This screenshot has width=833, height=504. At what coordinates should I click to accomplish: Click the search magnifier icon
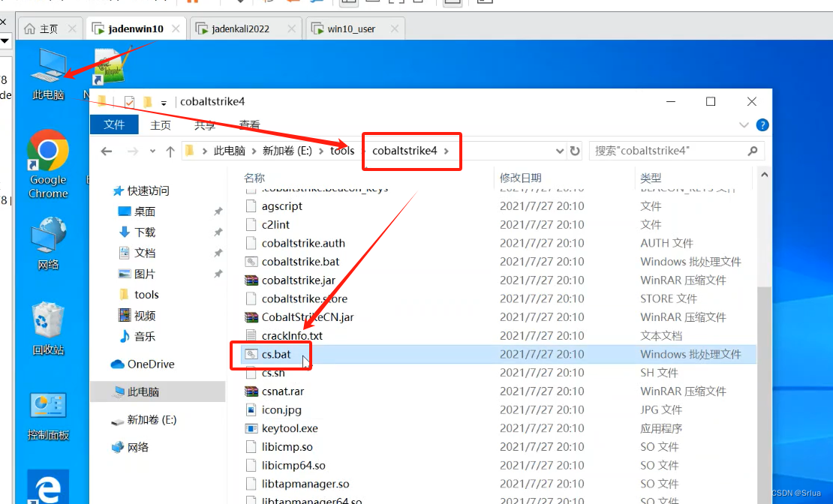click(752, 151)
